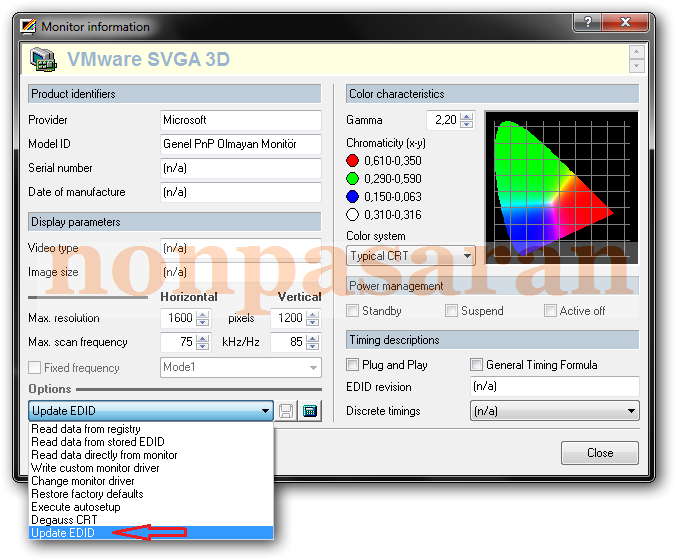676x560 pixels.
Task: Click the horizontal max resolution spinner
Action: [x=203, y=318]
